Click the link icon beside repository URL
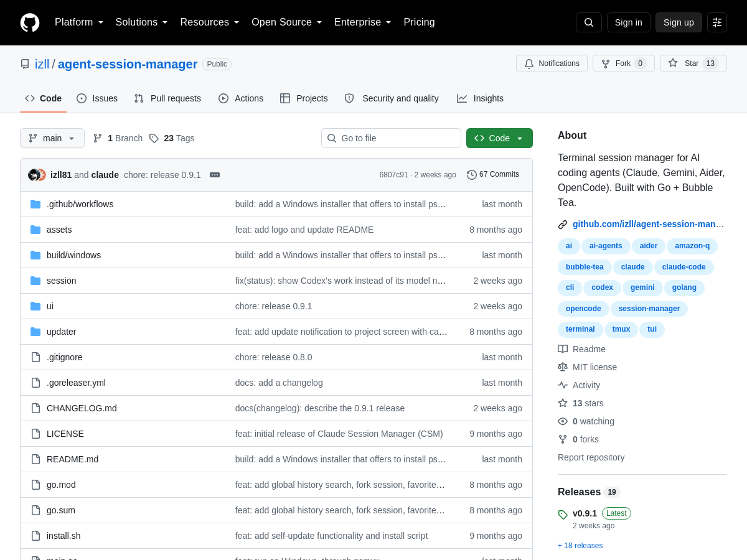747x560 pixels. click(x=563, y=225)
